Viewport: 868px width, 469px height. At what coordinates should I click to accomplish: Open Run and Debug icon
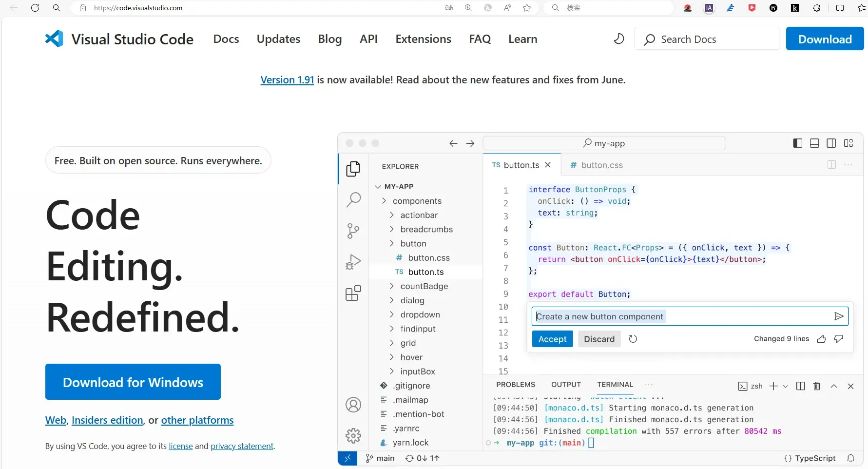click(x=353, y=262)
